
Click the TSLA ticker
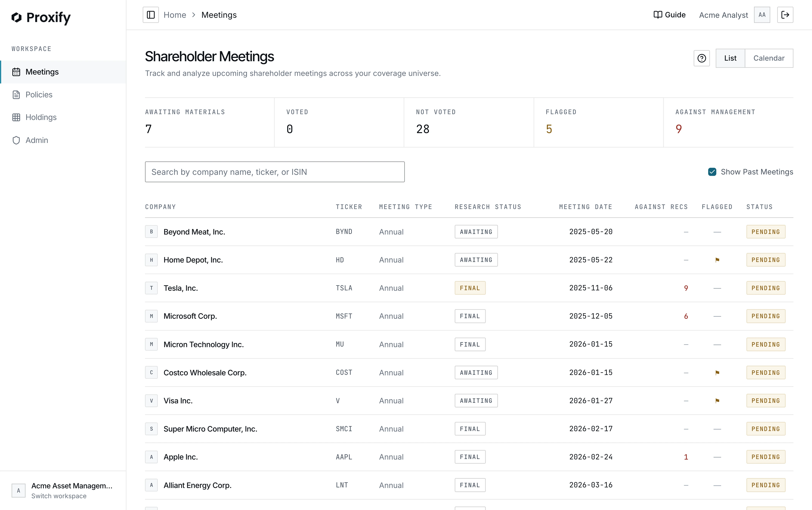[344, 288]
